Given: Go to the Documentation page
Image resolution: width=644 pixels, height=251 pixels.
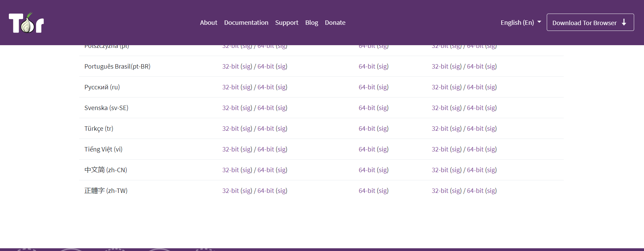Looking at the screenshot, I should [246, 22].
